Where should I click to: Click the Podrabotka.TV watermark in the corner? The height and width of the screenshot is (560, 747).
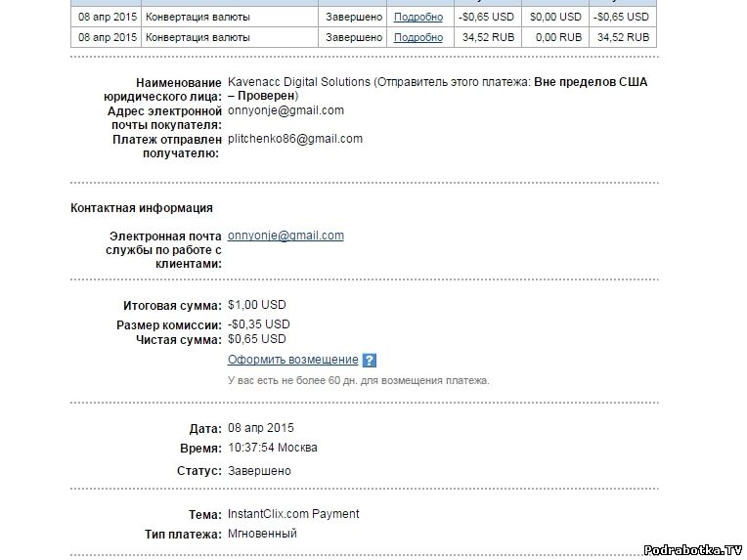click(689, 550)
